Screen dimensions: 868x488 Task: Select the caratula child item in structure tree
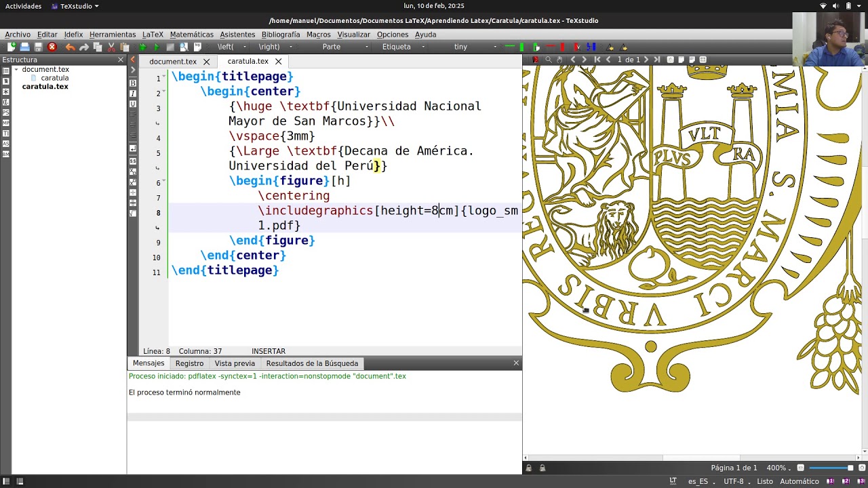[x=55, y=78]
